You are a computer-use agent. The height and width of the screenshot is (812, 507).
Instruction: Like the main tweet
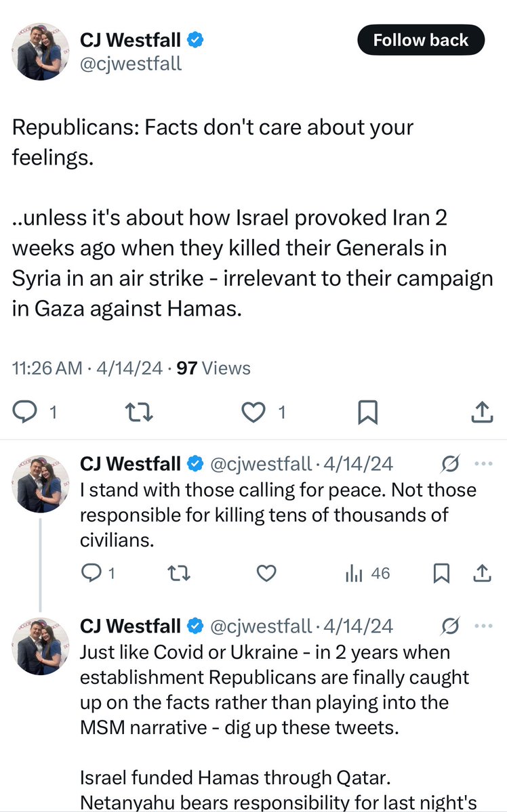(x=255, y=412)
